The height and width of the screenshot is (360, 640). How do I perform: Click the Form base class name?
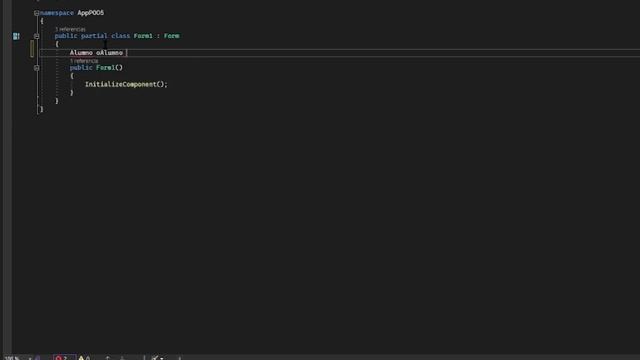point(171,36)
